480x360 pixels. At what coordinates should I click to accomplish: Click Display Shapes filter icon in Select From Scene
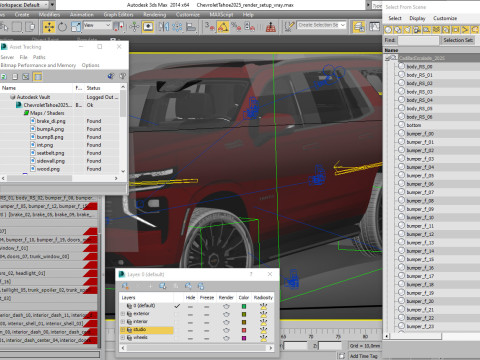398,30
